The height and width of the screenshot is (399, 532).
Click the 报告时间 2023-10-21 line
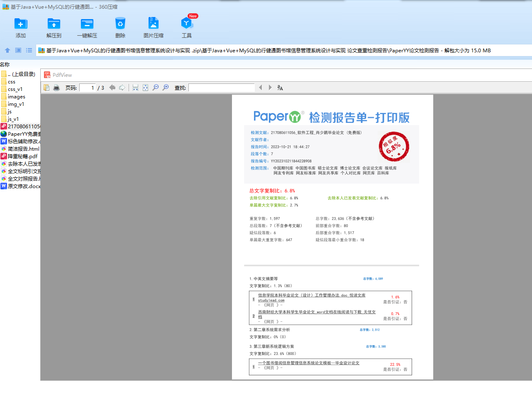280,147
